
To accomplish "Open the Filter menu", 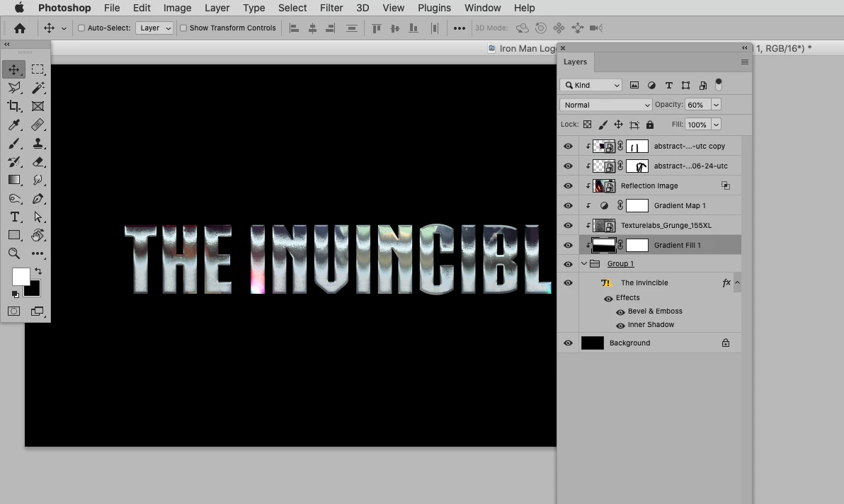I will [331, 8].
